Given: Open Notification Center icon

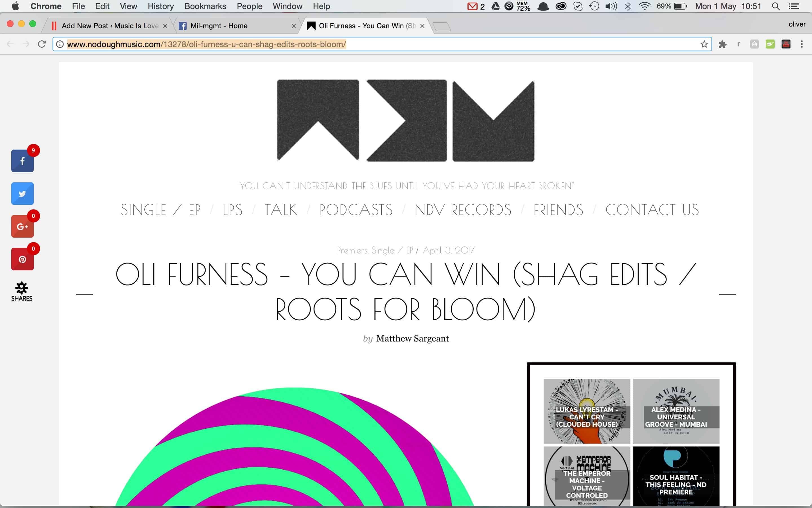Looking at the screenshot, I should (x=794, y=6).
